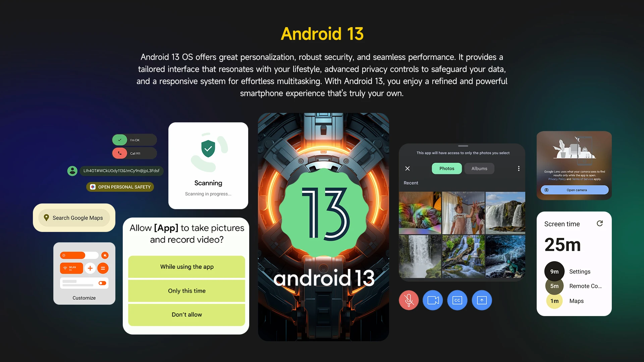Click the three-dot menu in photo picker
Viewport: 644px width, 362px height.
tap(519, 168)
